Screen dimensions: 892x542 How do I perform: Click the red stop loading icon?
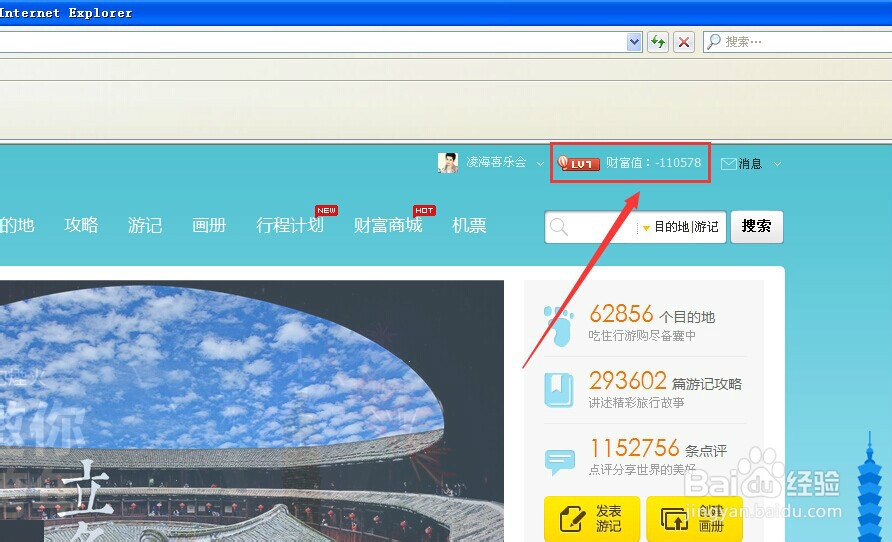tap(684, 42)
